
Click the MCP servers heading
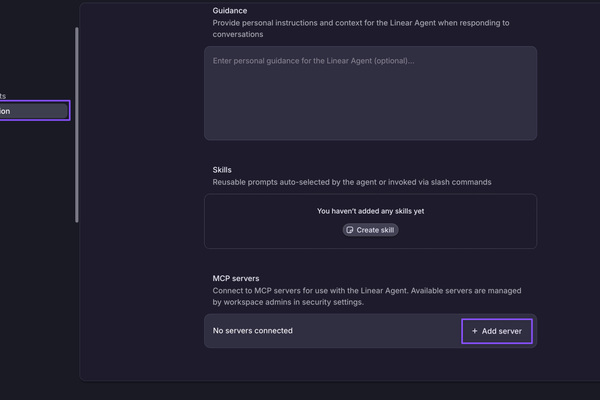(236, 279)
